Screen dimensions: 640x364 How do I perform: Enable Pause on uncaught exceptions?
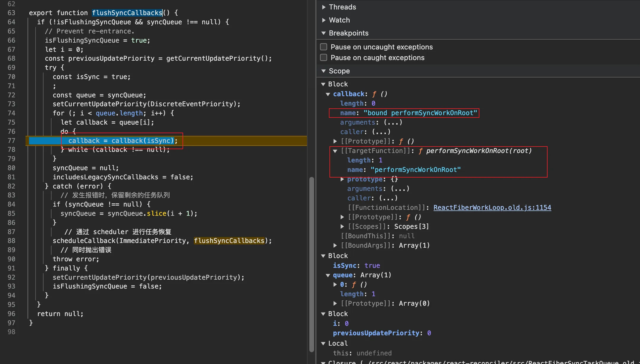pos(324,47)
